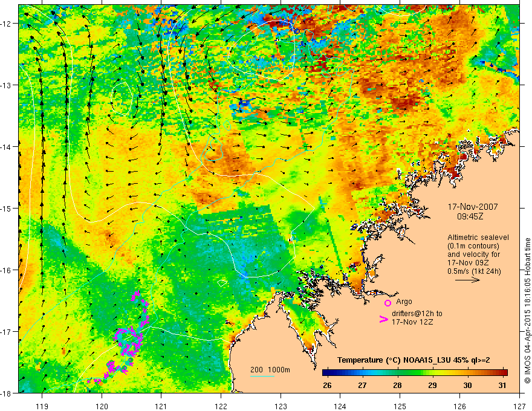532x411 pixels.
Task: Click longitude axis label 120
Action: [x=102, y=406]
